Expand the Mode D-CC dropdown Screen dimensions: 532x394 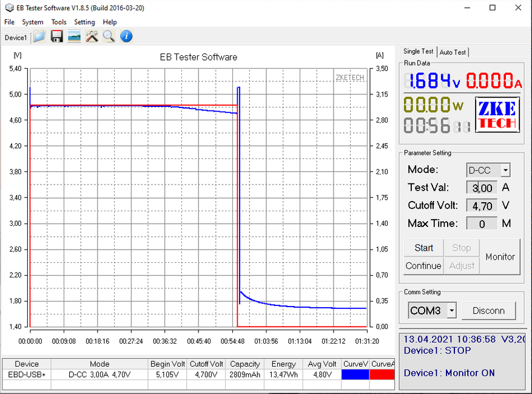coord(505,171)
